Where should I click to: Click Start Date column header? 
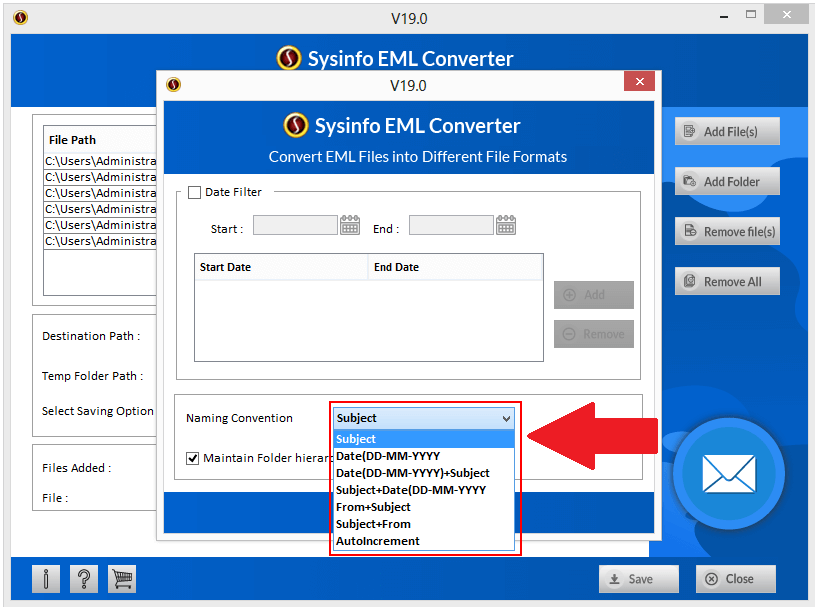tap(282, 267)
